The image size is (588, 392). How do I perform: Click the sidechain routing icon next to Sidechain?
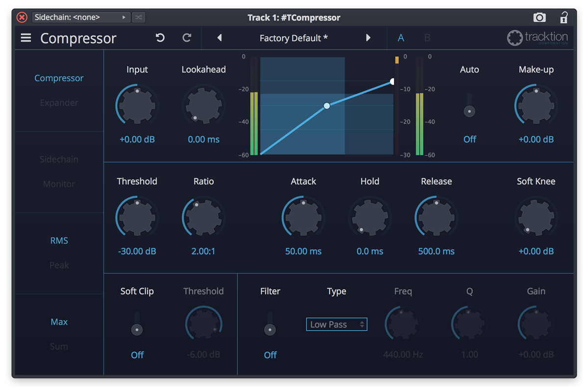click(138, 17)
